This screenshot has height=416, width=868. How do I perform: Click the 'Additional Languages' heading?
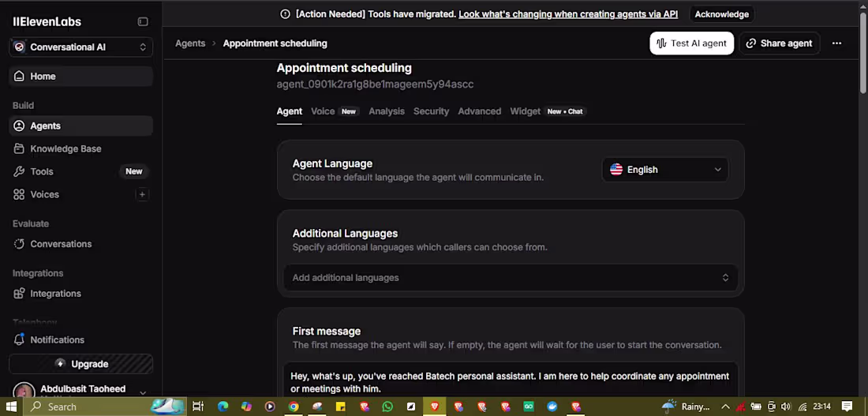pyautogui.click(x=345, y=233)
